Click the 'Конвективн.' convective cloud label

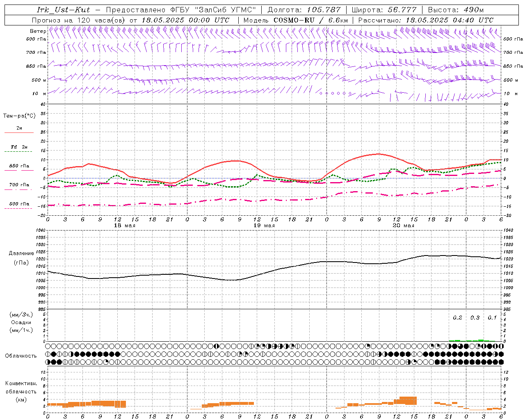coord(21,383)
